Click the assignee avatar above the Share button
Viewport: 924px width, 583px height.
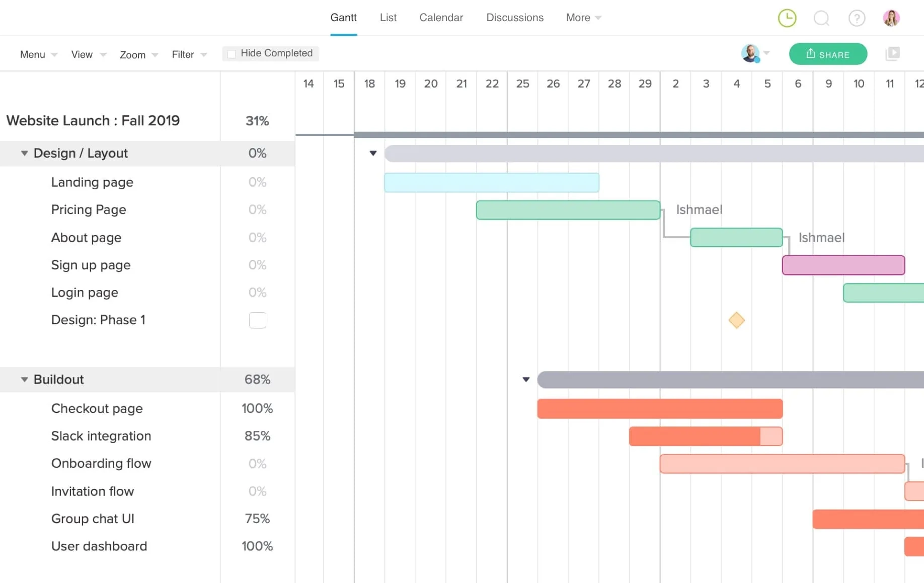tap(750, 53)
